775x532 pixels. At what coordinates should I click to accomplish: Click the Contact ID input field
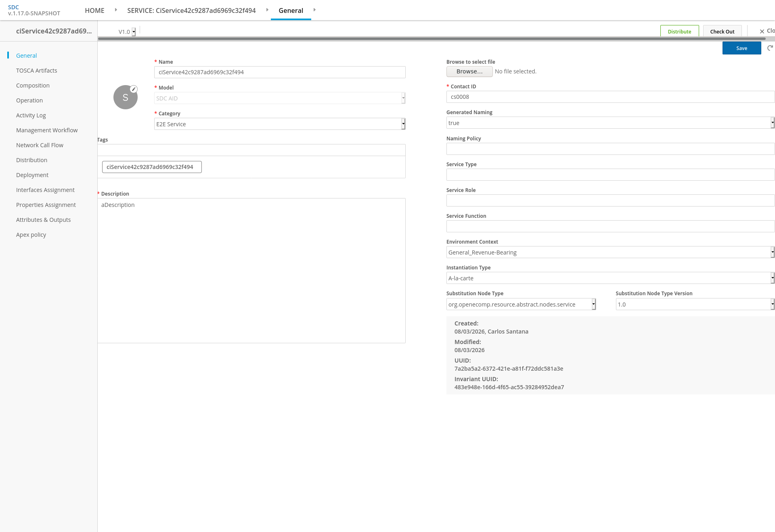point(610,97)
